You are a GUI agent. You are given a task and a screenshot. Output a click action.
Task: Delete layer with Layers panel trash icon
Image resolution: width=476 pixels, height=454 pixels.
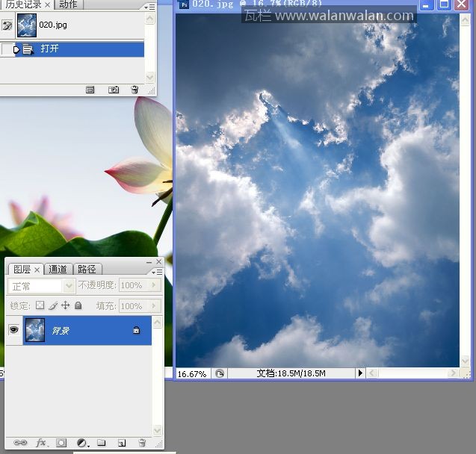pyautogui.click(x=141, y=443)
